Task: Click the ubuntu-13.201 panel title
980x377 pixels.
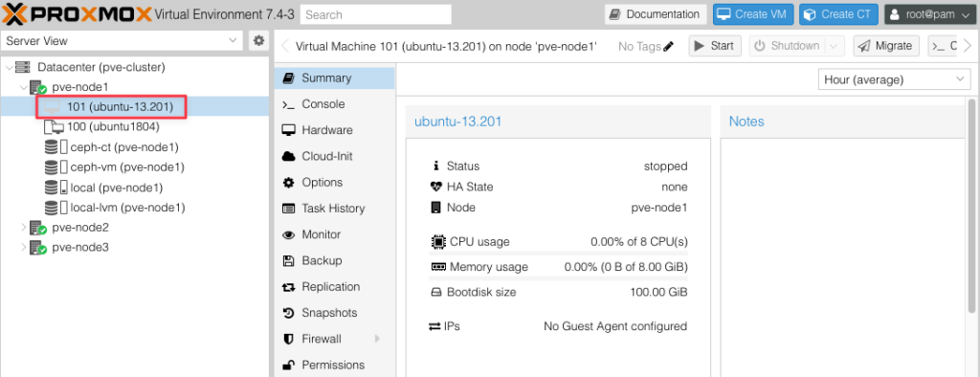Action: tap(458, 122)
